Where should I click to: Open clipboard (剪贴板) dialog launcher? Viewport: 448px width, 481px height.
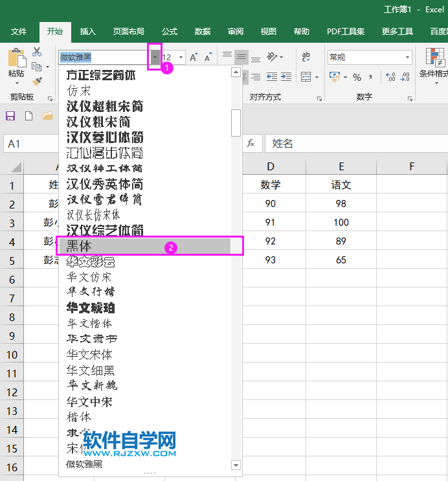coord(50,99)
